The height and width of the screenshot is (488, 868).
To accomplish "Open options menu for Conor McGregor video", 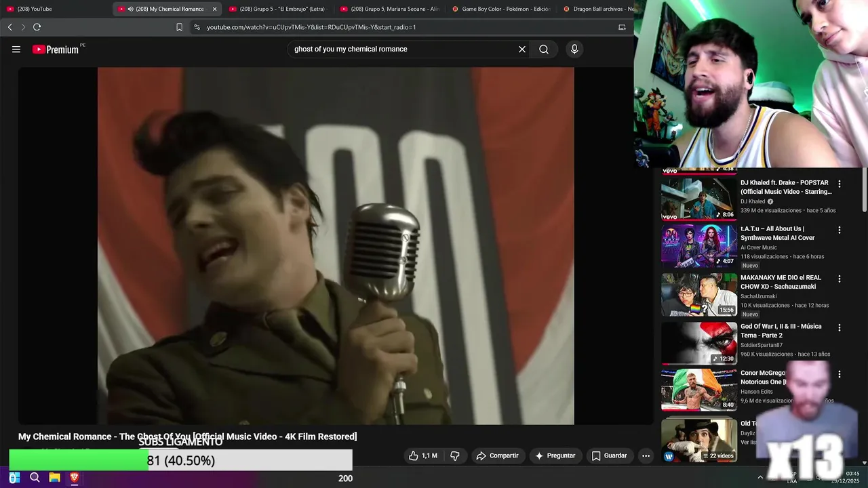I will [839, 374].
